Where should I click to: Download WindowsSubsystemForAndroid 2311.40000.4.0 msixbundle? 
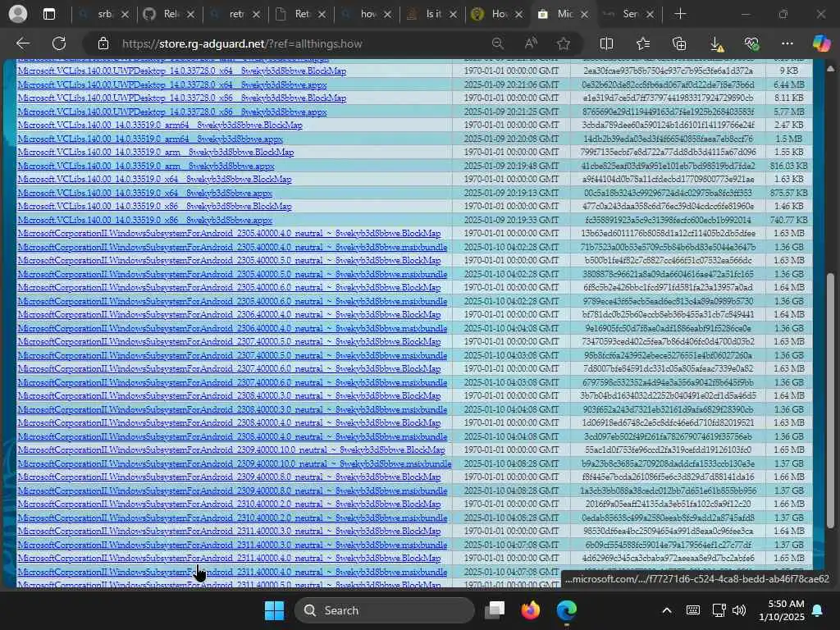click(232, 572)
